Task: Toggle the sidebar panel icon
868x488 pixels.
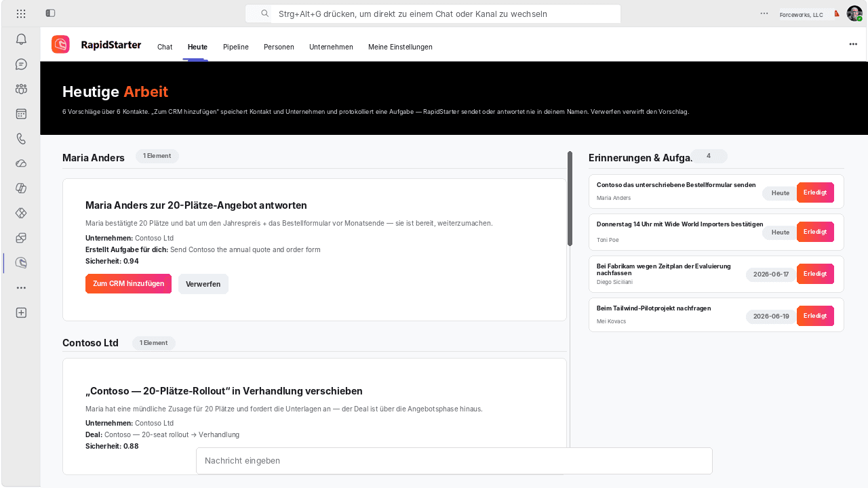Action: (x=51, y=14)
